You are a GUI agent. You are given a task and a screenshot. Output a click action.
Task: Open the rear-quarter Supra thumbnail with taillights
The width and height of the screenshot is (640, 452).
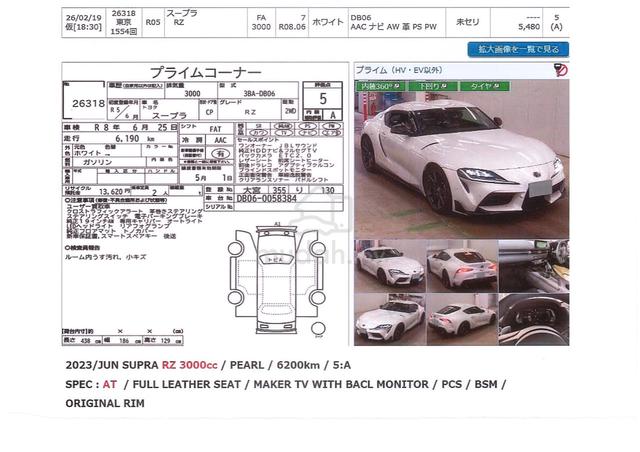(462, 266)
